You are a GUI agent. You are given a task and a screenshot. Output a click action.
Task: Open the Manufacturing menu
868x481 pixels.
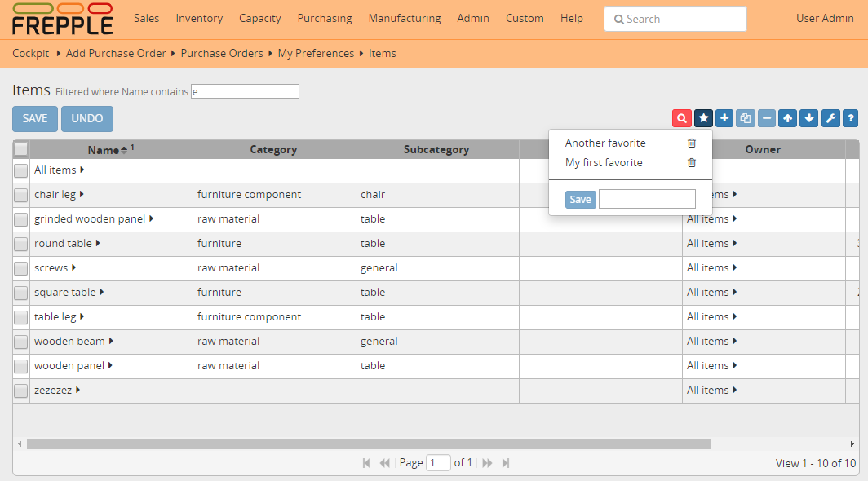point(405,18)
